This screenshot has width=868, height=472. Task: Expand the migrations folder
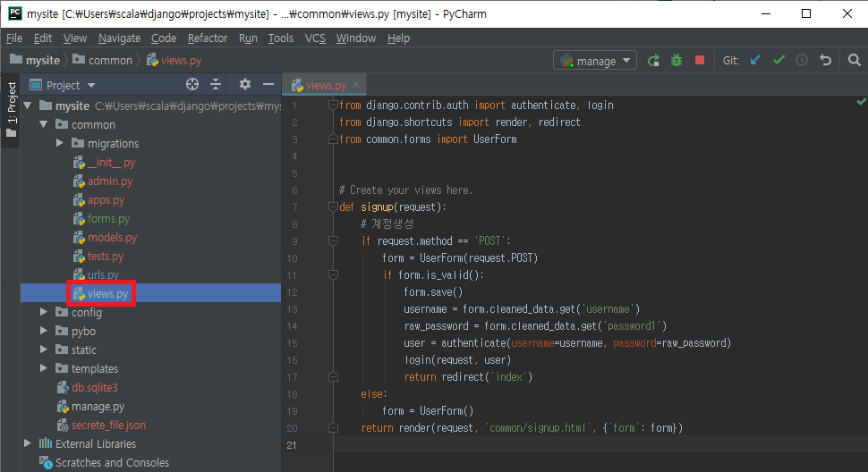[60, 143]
